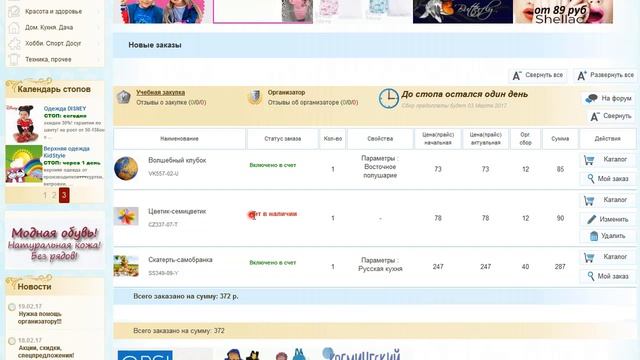Open Мой заказ for Скатерть-самобранка
This screenshot has height=360, width=640.
607,276
